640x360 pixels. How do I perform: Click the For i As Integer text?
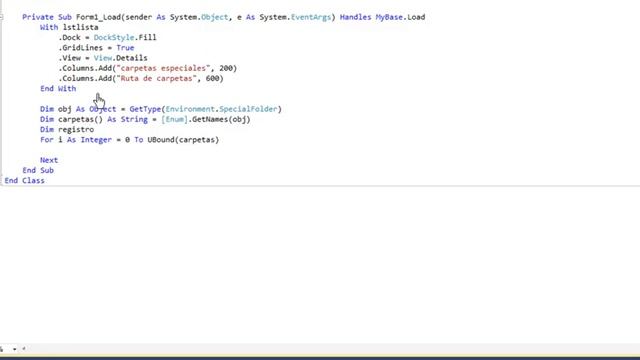coord(76,140)
